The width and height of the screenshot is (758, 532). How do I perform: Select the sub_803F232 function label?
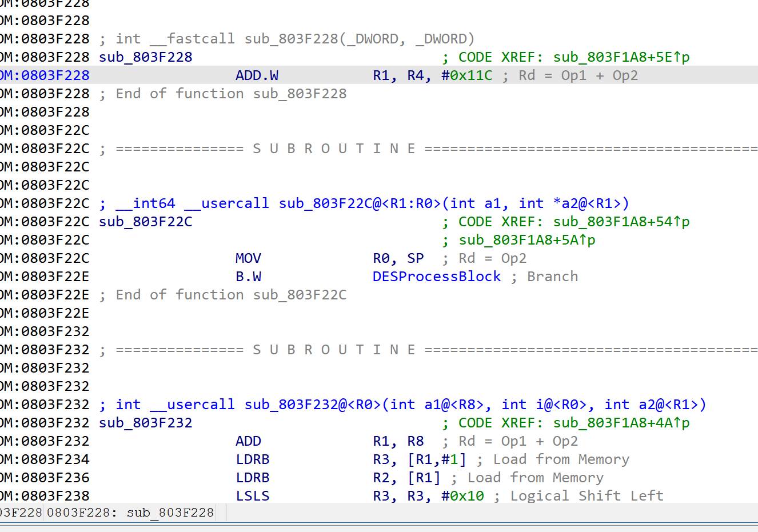click(145, 423)
